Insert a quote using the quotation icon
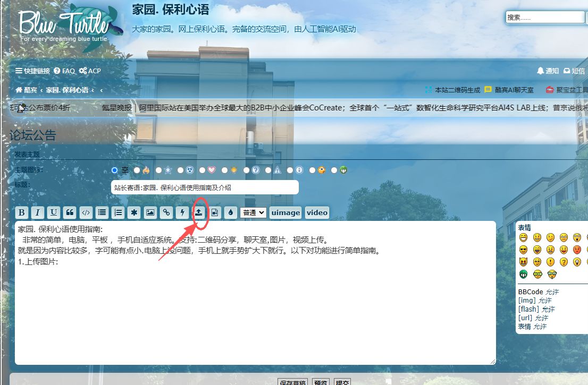Image resolution: width=588 pixels, height=385 pixels. (x=70, y=212)
